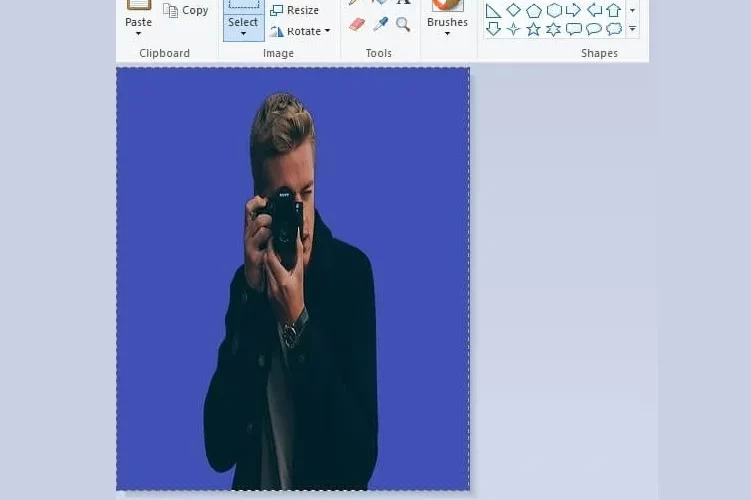Choose the up arrow shape

coord(614,10)
